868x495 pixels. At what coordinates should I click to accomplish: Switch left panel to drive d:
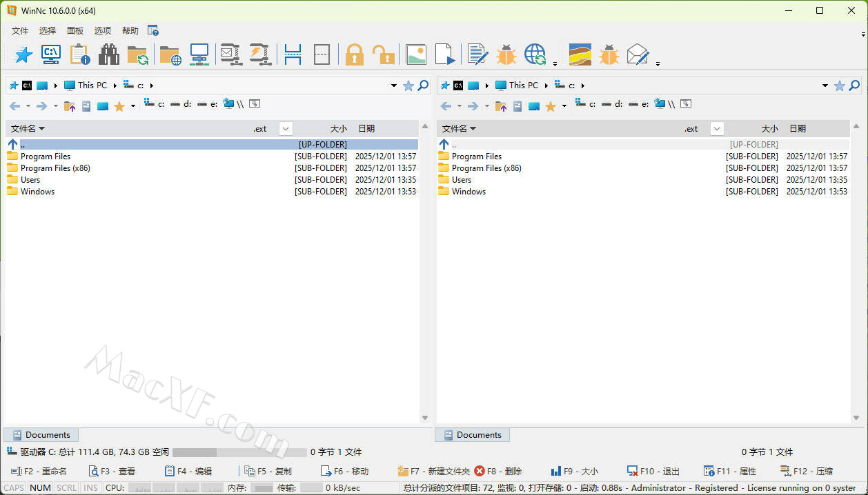182,105
